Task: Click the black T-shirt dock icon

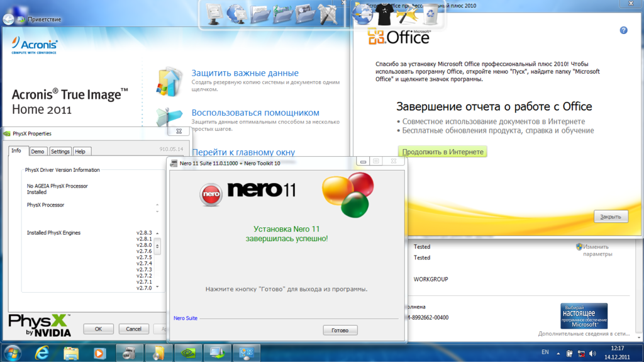Action: tap(385, 14)
